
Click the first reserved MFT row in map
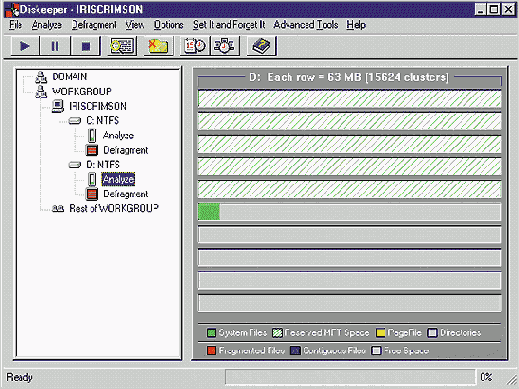(349, 99)
